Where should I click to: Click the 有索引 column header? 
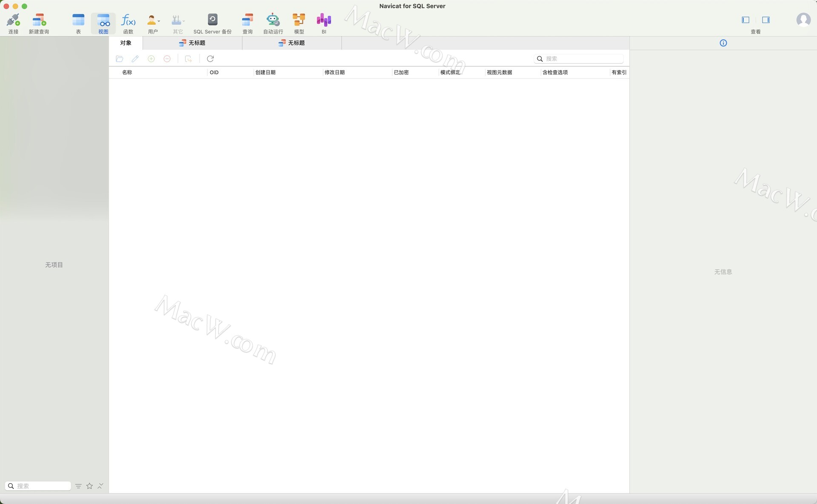pyautogui.click(x=619, y=72)
